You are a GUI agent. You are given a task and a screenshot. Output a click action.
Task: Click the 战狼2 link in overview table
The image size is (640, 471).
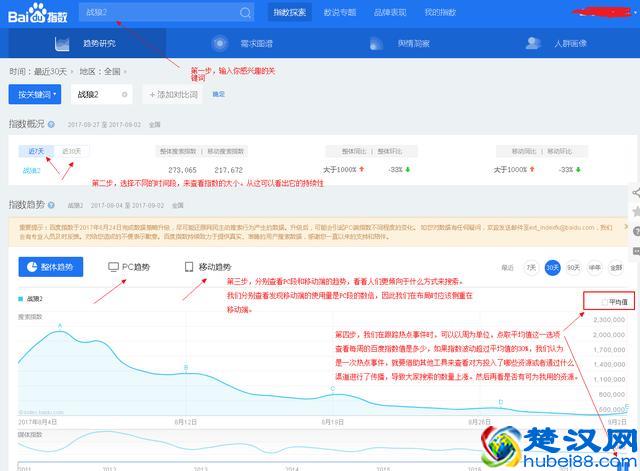(x=31, y=171)
